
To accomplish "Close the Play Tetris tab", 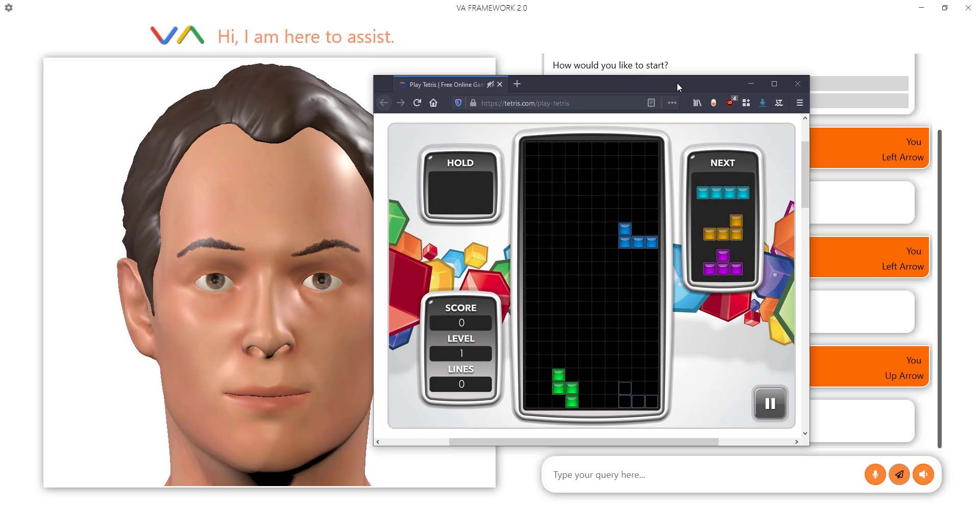I will point(500,84).
